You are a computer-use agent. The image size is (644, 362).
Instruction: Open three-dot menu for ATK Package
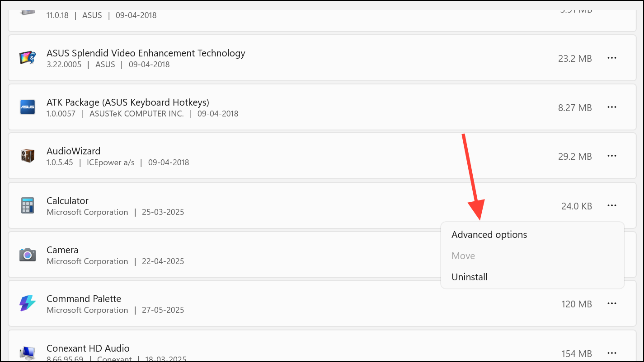(x=612, y=107)
